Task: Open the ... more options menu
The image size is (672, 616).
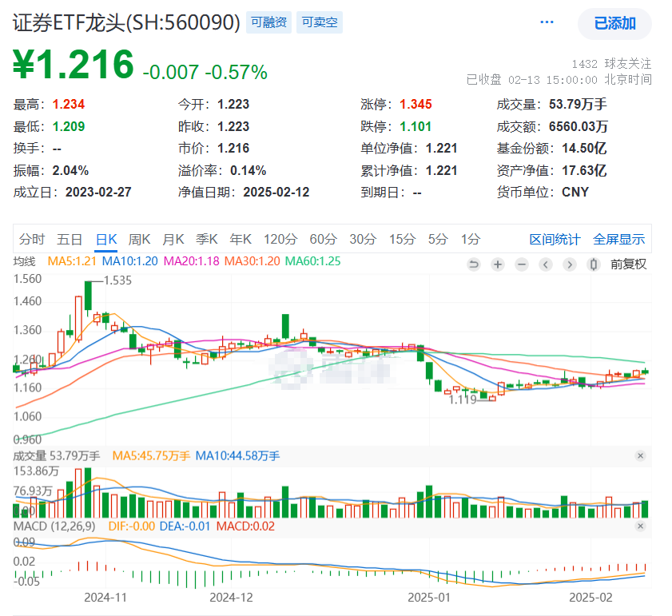Action: pyautogui.click(x=547, y=22)
